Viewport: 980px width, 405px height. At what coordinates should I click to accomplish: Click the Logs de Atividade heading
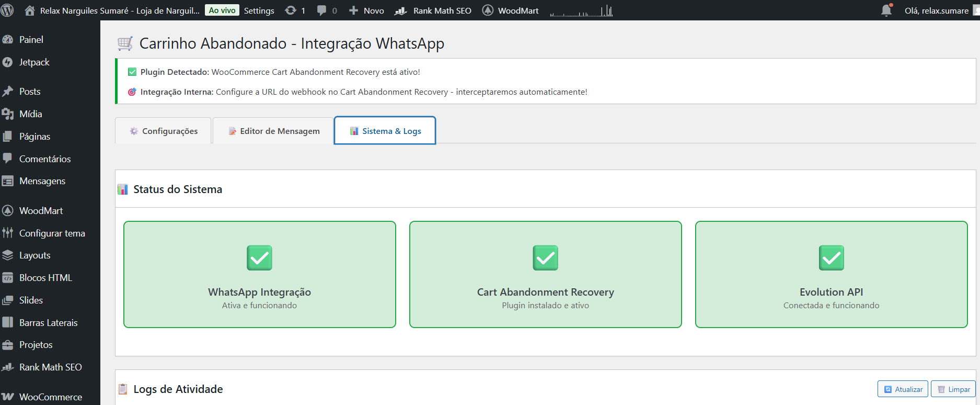tap(178, 389)
